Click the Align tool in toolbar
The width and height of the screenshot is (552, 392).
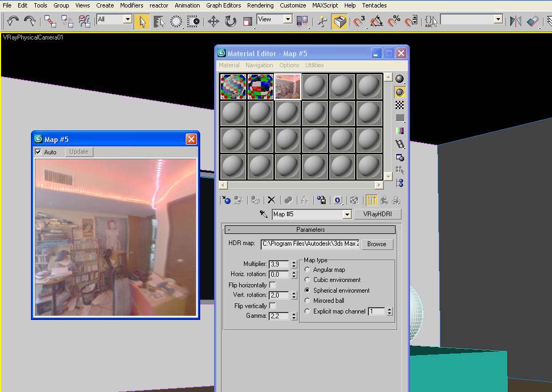[x=533, y=21]
